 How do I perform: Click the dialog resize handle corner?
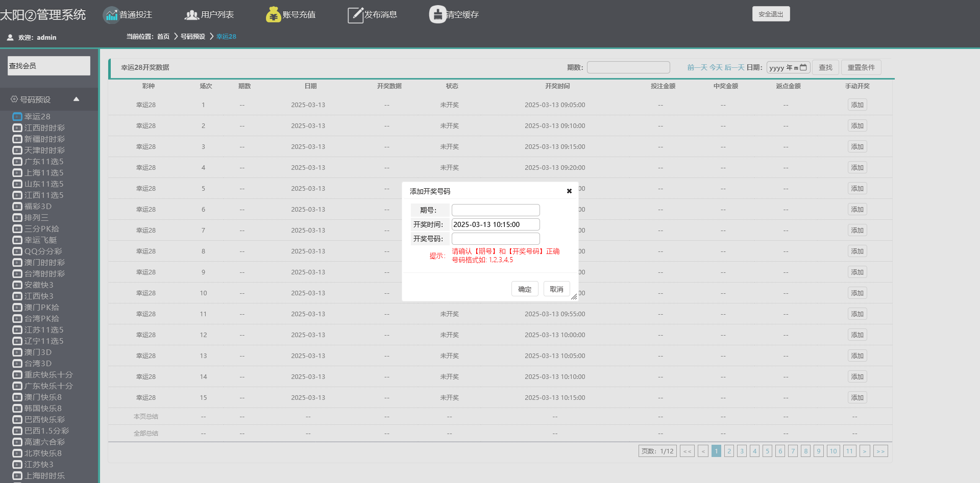(x=574, y=297)
